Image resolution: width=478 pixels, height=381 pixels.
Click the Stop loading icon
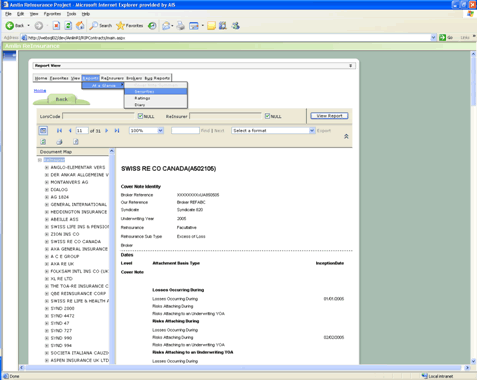(56, 26)
